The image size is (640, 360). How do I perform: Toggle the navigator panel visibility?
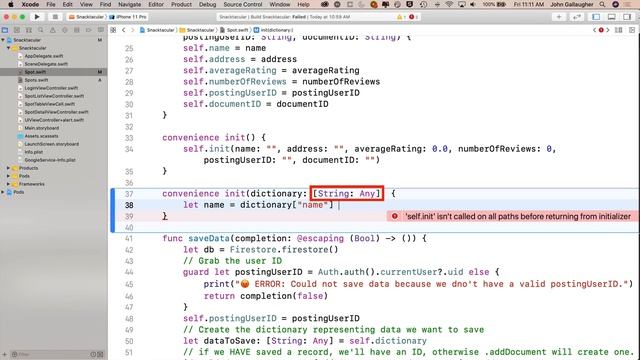tap(596, 17)
